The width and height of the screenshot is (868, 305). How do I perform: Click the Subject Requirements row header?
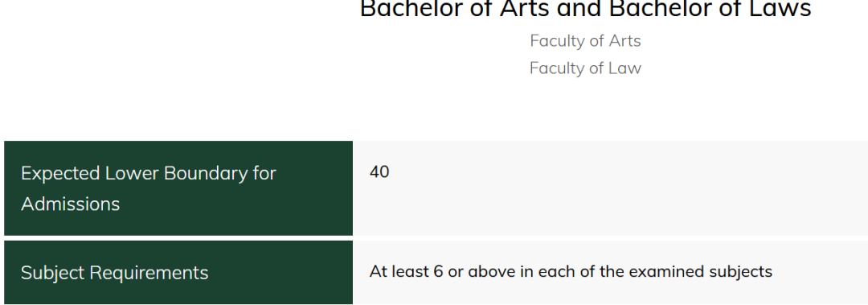[x=178, y=272]
